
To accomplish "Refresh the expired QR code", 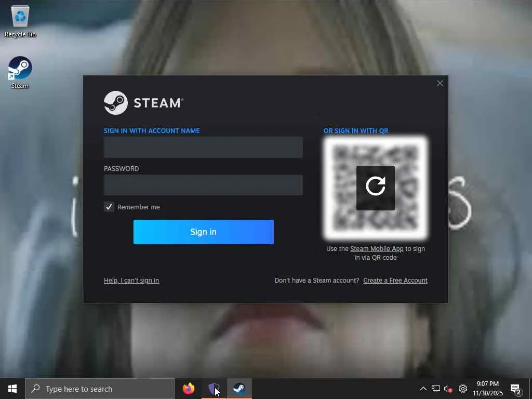I will (x=375, y=188).
